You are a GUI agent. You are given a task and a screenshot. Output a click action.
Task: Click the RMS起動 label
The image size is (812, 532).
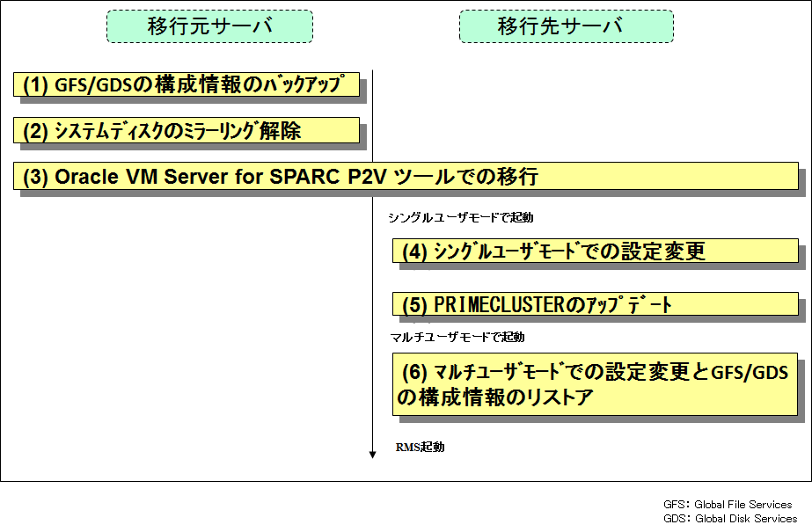pyautogui.click(x=420, y=447)
